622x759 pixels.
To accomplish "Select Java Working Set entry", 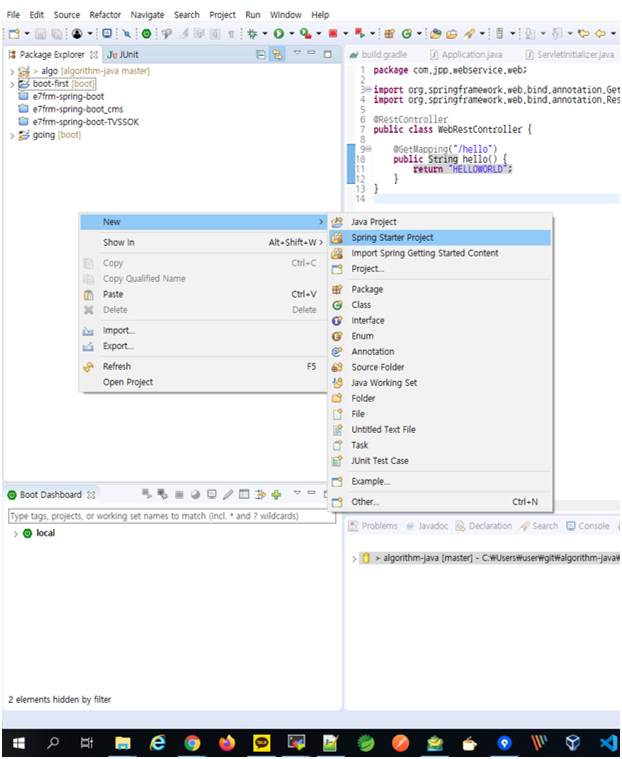I will 440,382.
